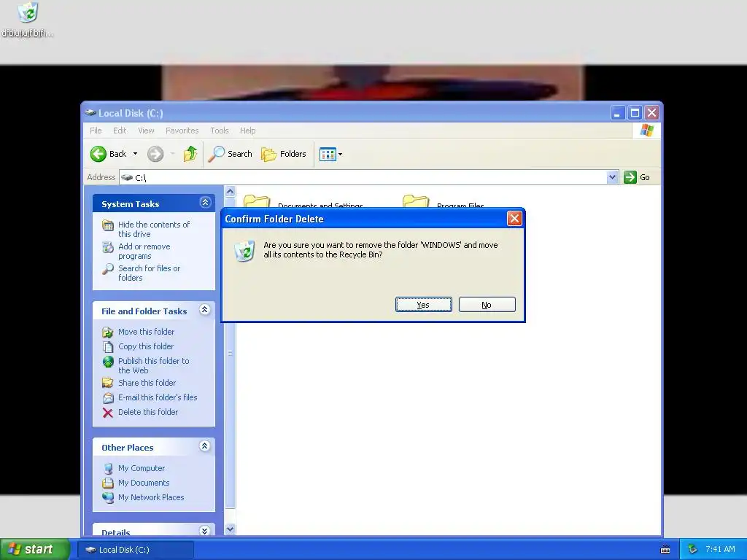The image size is (747, 560).
Task: Open the Favorites menu
Action: pyautogui.click(x=182, y=131)
